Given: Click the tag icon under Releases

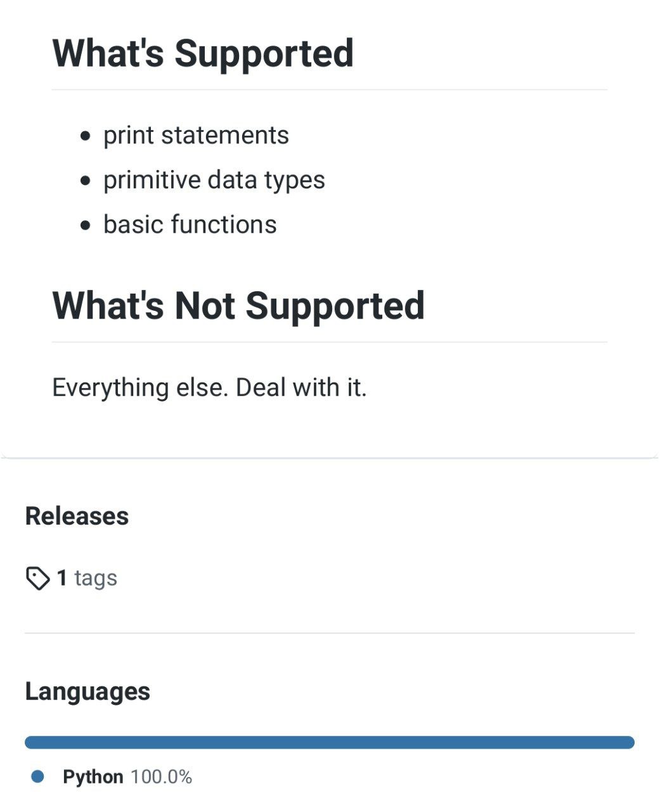Looking at the screenshot, I should point(37,579).
